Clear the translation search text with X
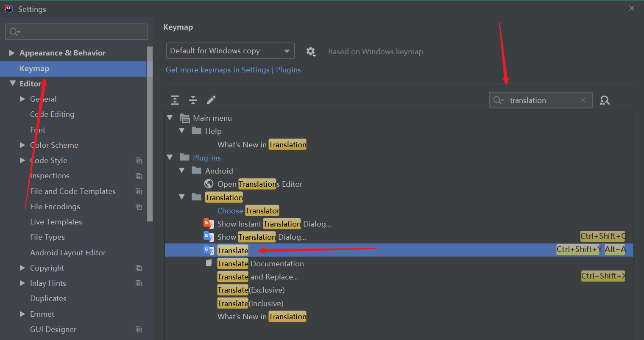644x340 pixels. pyautogui.click(x=583, y=100)
